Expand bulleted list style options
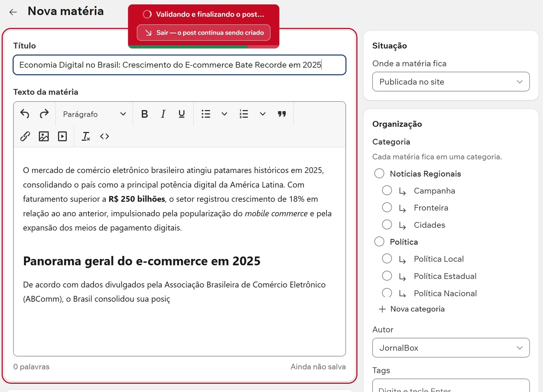The width and height of the screenshot is (543, 392). 224,114
